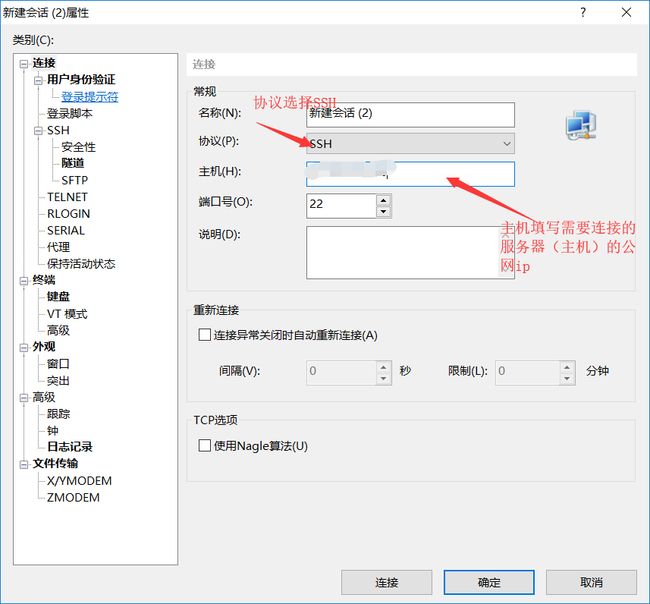650x604 pixels.
Task: Select 突出 under 外观
Action: pyautogui.click(x=58, y=381)
